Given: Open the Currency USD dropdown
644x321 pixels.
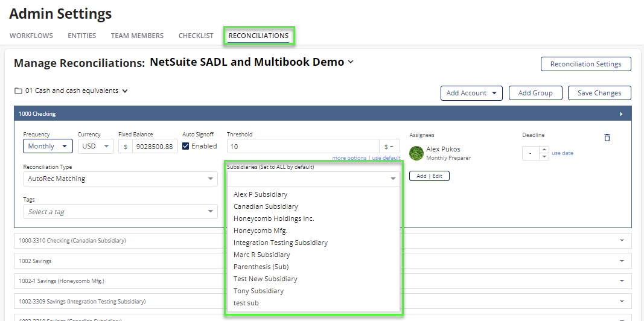Looking at the screenshot, I should (96, 146).
